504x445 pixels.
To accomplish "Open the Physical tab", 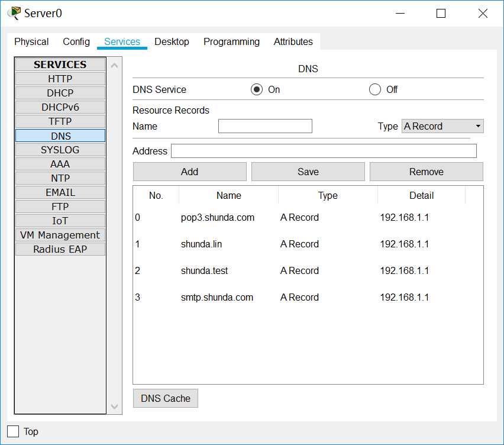I will click(31, 42).
